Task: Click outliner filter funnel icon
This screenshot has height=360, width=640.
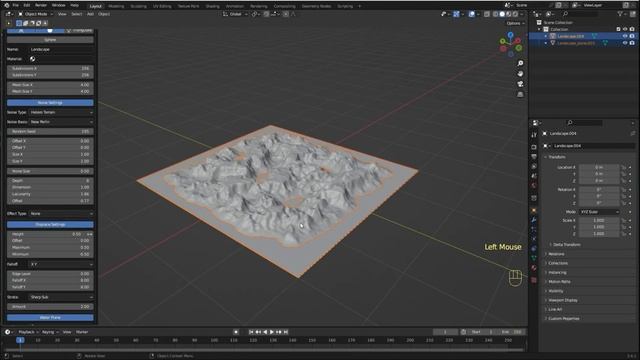Action: (x=620, y=14)
